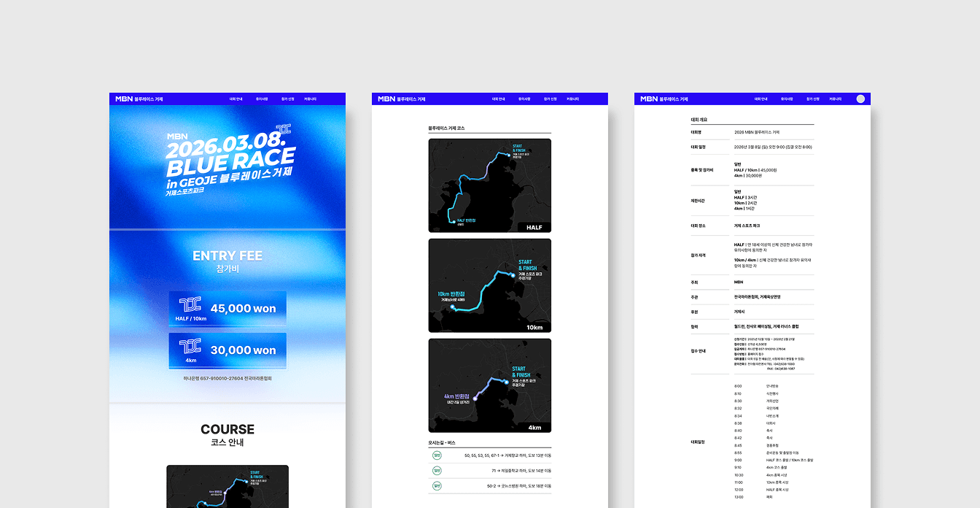Click the 접수 안내 row label

[x=699, y=351]
